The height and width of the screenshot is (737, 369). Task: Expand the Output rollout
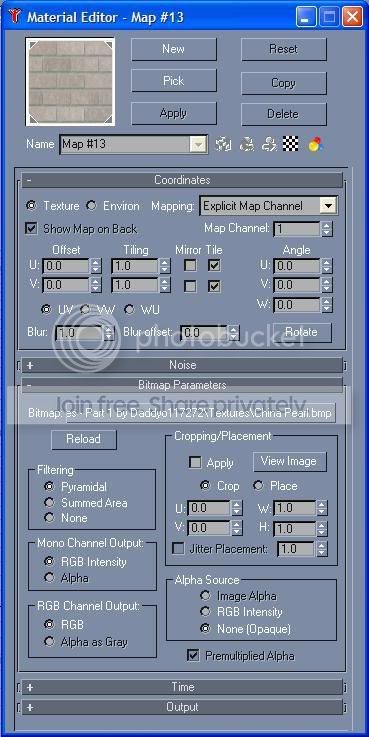click(x=182, y=707)
